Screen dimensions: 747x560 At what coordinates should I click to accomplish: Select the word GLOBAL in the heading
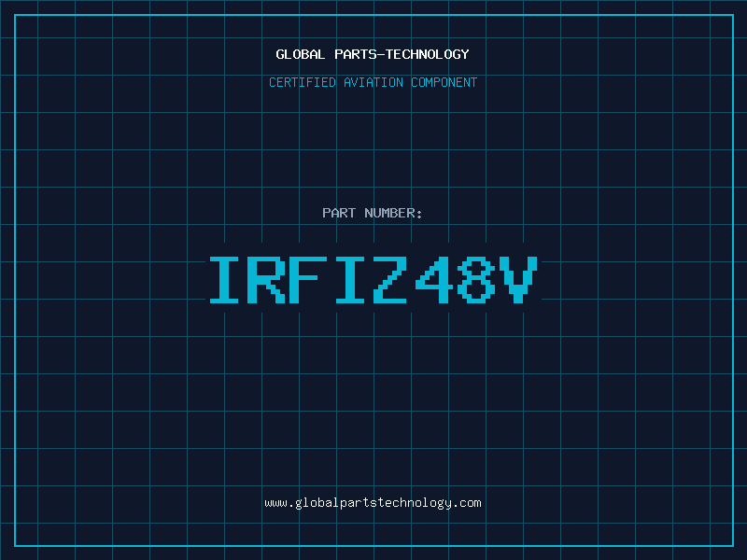(301, 54)
